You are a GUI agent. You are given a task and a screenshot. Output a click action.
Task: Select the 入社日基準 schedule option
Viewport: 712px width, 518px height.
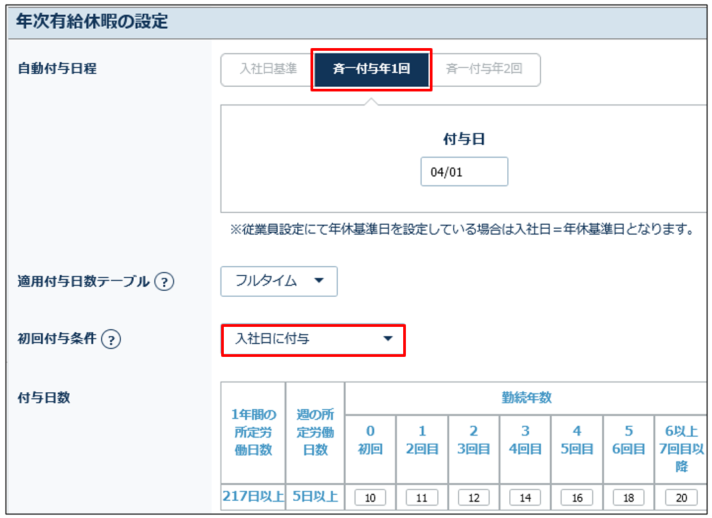tap(268, 69)
